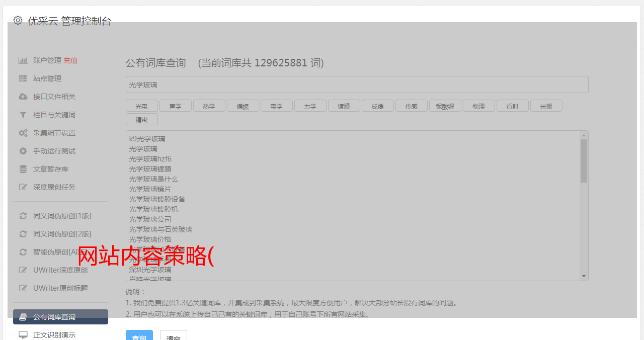
Task: Open 站点管理 server icon in sidebar
Action: [x=23, y=78]
